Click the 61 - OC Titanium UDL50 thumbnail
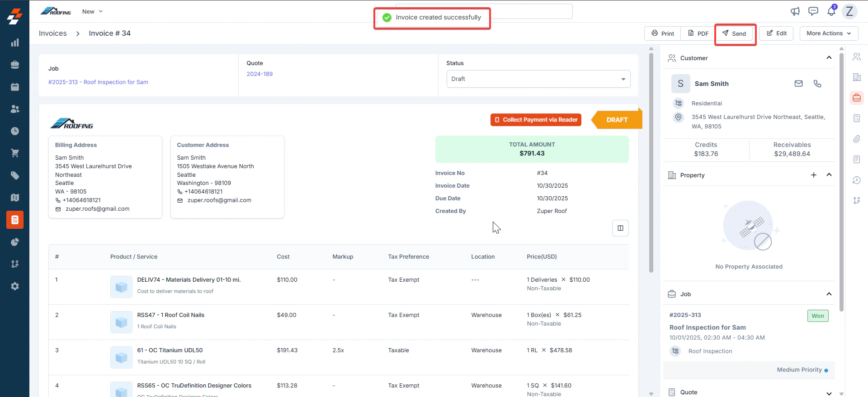 pos(121,358)
